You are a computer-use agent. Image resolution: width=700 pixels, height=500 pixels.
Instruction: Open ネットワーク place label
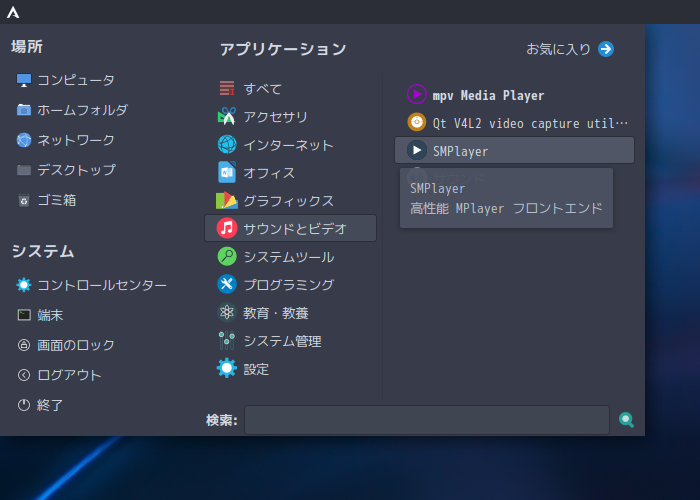76,140
